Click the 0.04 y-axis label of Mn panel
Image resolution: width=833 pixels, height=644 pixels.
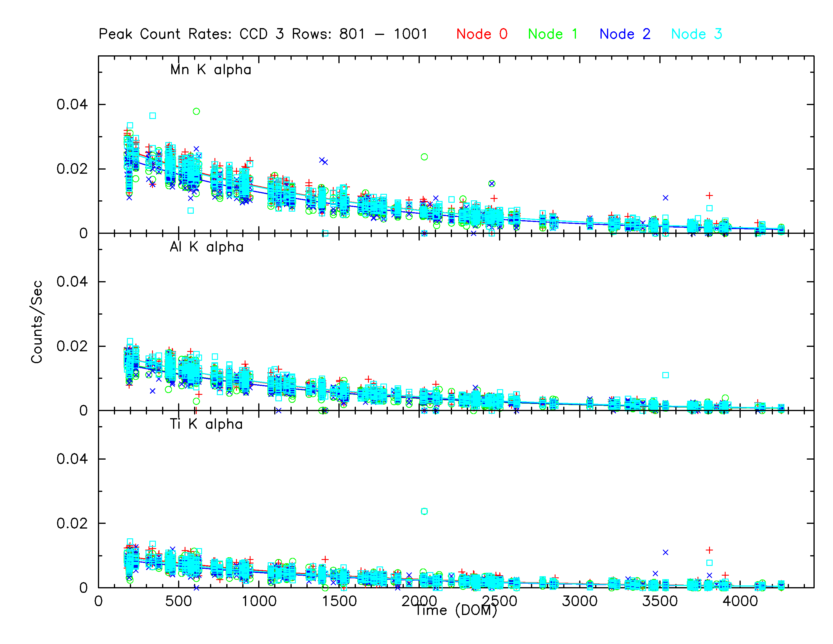[x=72, y=104]
